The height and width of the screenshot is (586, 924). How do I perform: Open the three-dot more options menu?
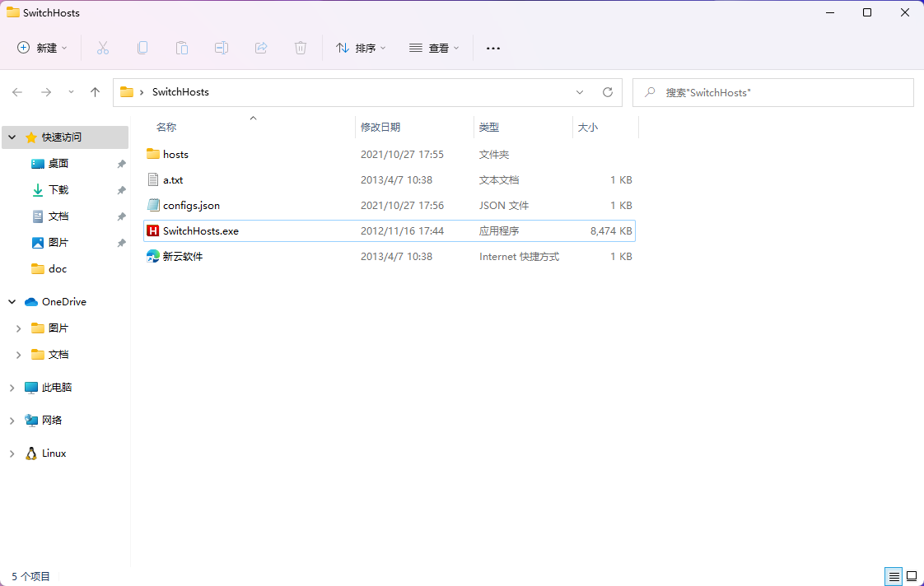pyautogui.click(x=492, y=49)
